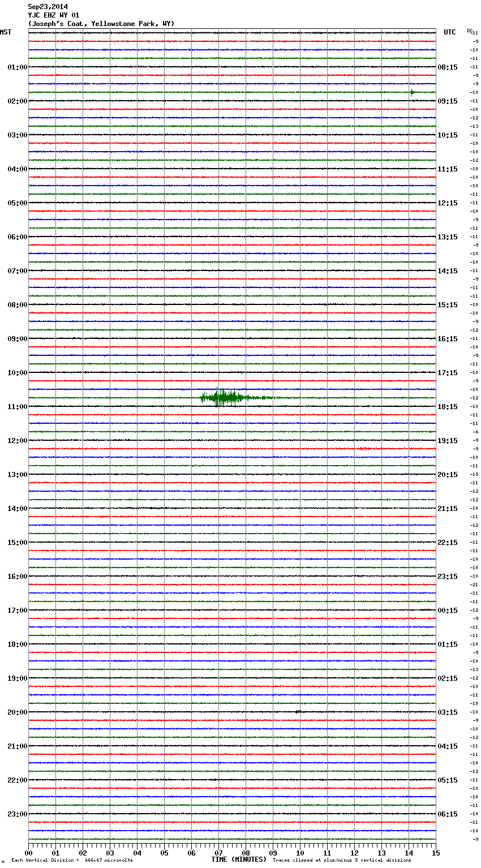481x868 pixels.
Task: Select the 02:00 MST hour label
Action: coord(18,101)
